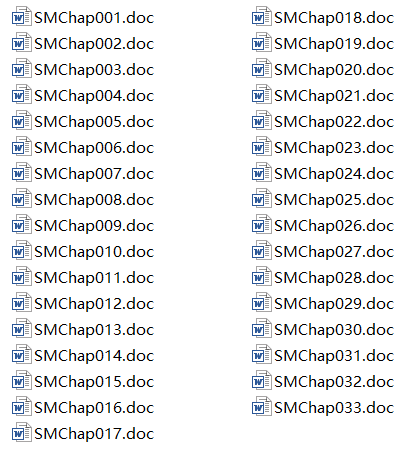Click the Word icon beside SMChap018.doc
Image resolution: width=407 pixels, height=453 pixels.
tap(262, 17)
